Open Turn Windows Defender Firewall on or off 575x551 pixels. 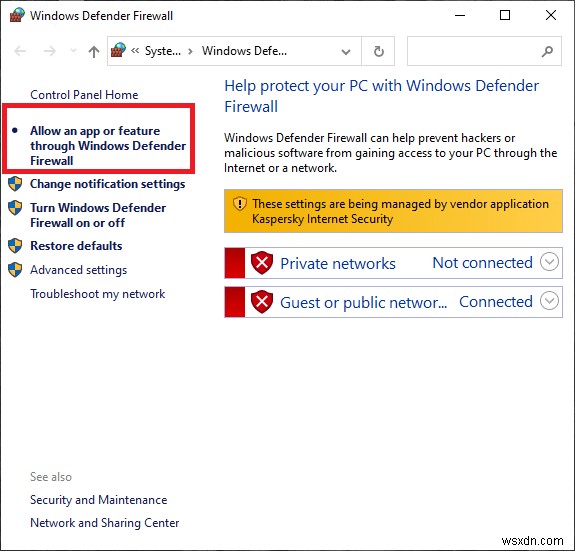(x=98, y=215)
